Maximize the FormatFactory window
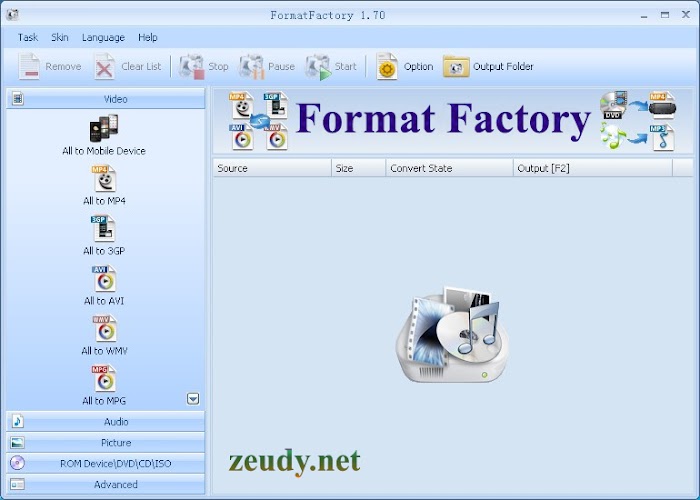 click(665, 15)
